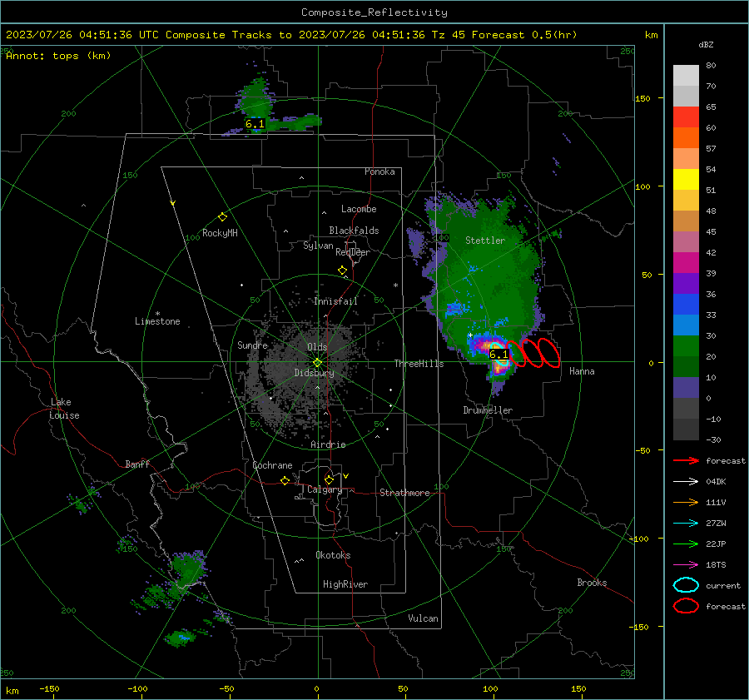The width and height of the screenshot is (749, 700).
Task: Click the Lake Louise label
Action: 64,409
